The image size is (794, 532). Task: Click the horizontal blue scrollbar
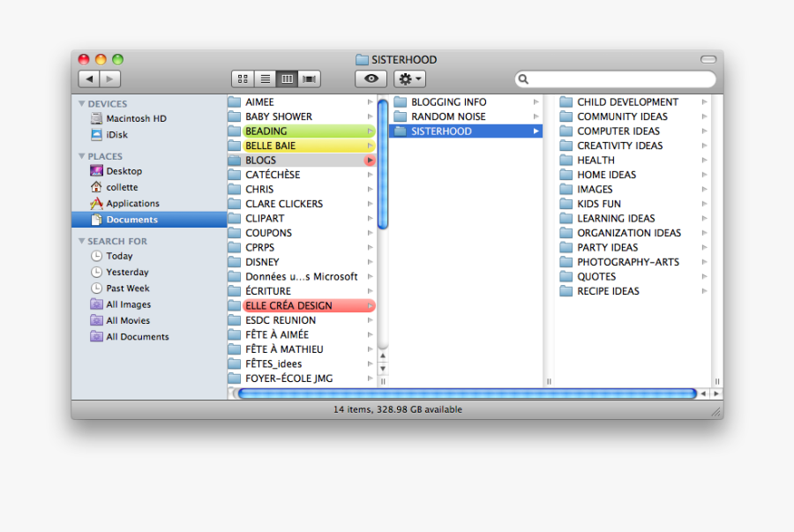click(x=467, y=393)
